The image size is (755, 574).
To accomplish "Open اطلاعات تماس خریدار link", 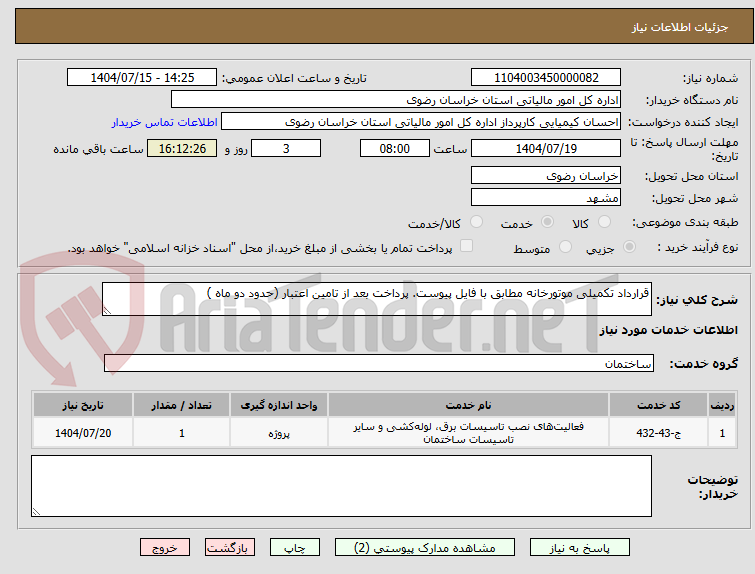I will tap(165, 122).
